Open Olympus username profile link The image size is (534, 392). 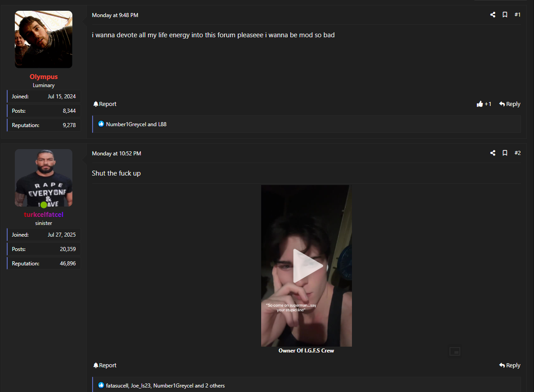click(44, 77)
